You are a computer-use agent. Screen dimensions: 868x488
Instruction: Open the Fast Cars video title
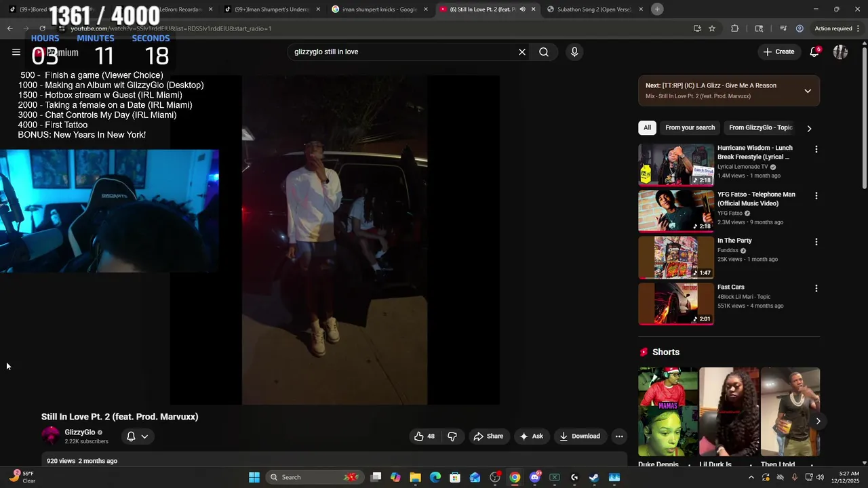pyautogui.click(x=730, y=287)
